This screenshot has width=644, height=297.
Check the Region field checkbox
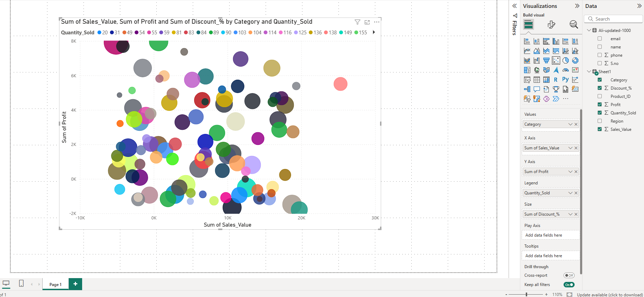pyautogui.click(x=600, y=121)
